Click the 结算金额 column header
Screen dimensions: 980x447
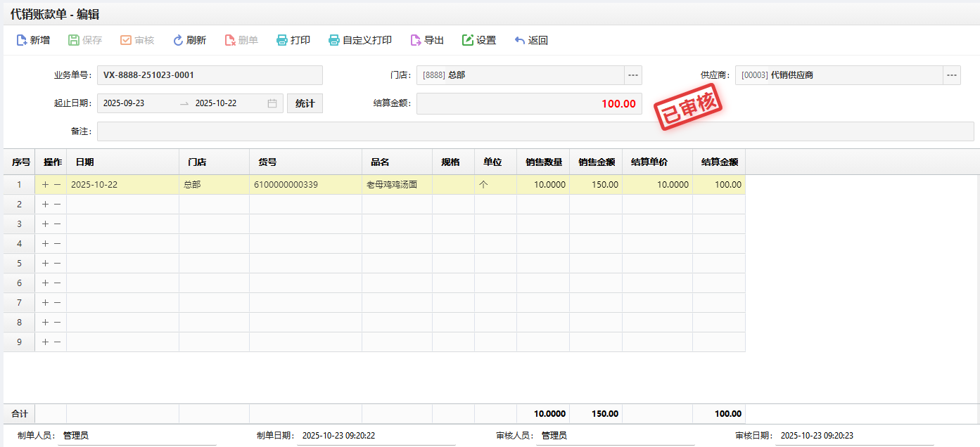pos(719,162)
